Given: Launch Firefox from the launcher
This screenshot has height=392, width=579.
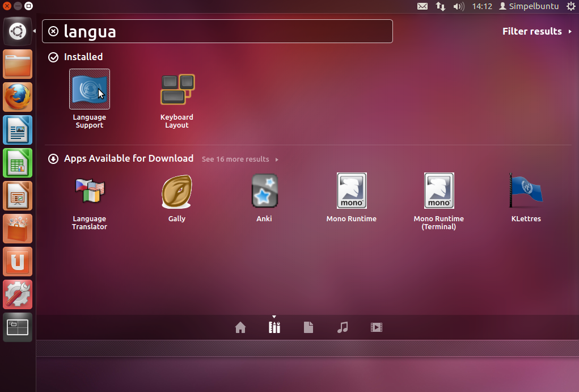Looking at the screenshot, I should [18, 97].
